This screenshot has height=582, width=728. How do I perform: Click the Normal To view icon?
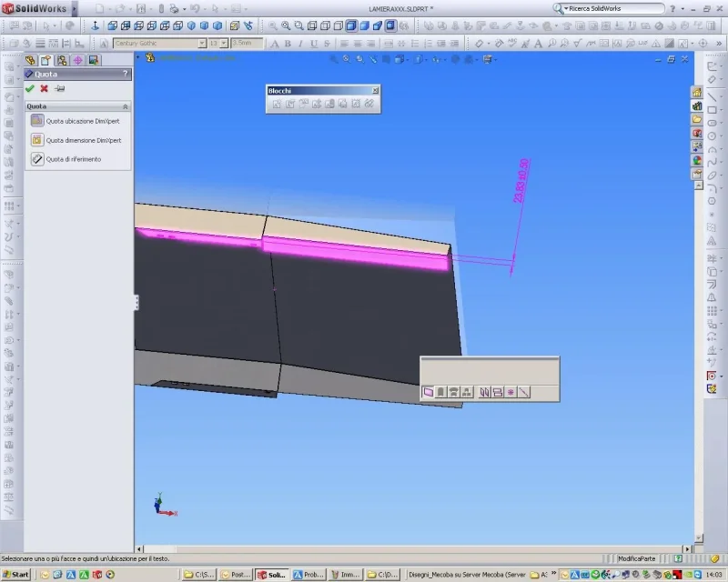coord(96,25)
